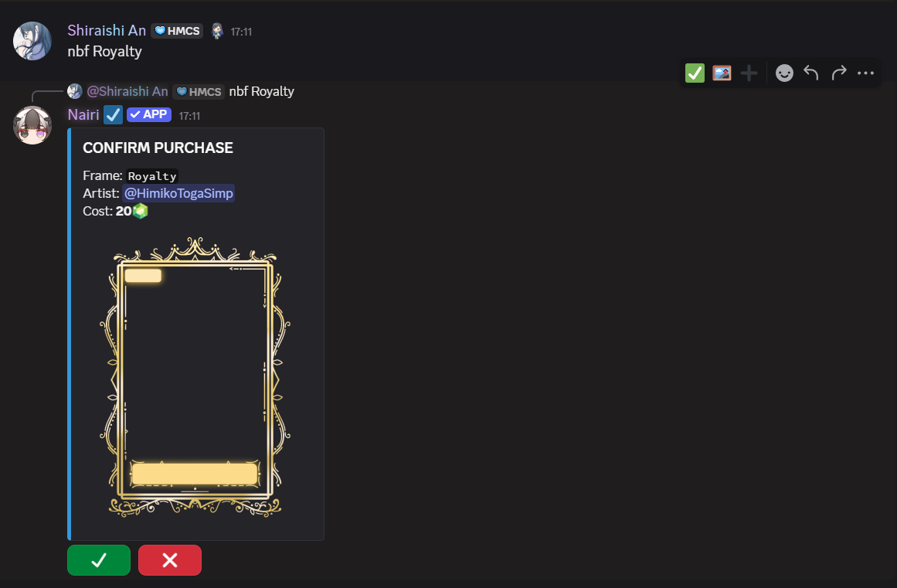Viewport: 897px width, 588px height.
Task: Open Nairi bot's avatar profile
Action: click(32, 125)
